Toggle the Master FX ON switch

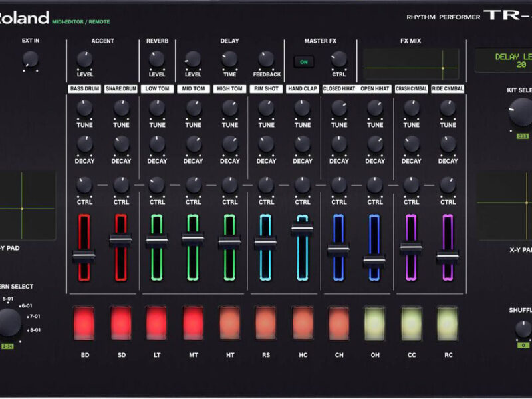[304, 62]
